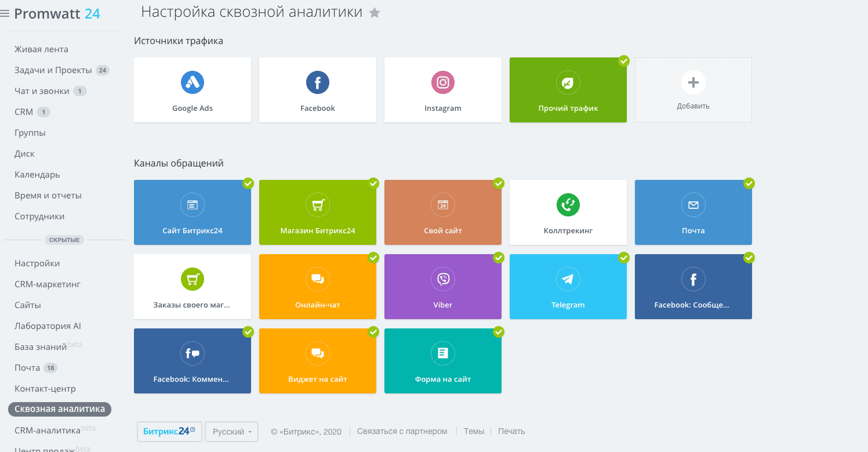Select Календарь in the sidebar
This screenshot has width=868, height=452.
pyautogui.click(x=37, y=175)
